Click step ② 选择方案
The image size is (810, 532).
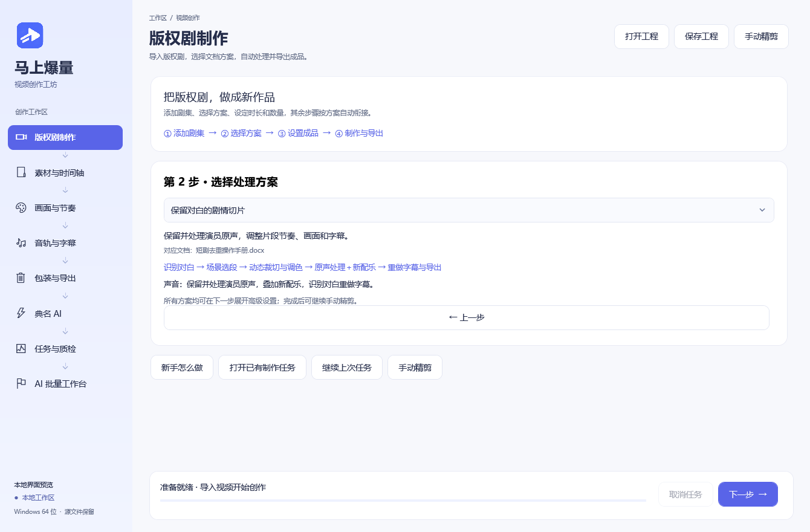241,133
